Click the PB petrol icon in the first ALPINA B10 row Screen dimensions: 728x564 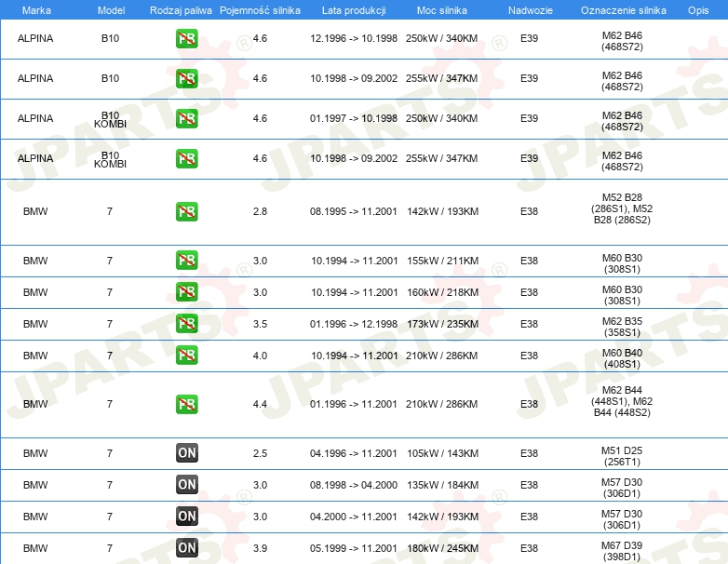click(187, 39)
